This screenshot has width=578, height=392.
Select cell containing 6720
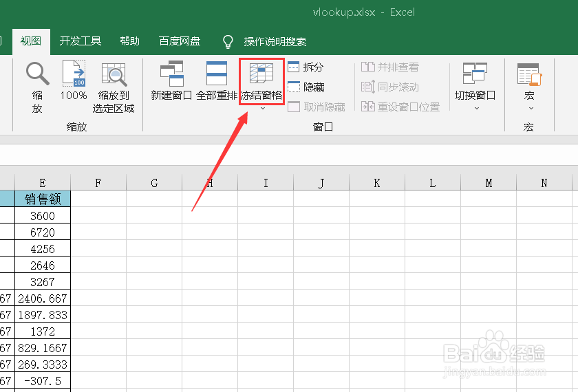[43, 232]
